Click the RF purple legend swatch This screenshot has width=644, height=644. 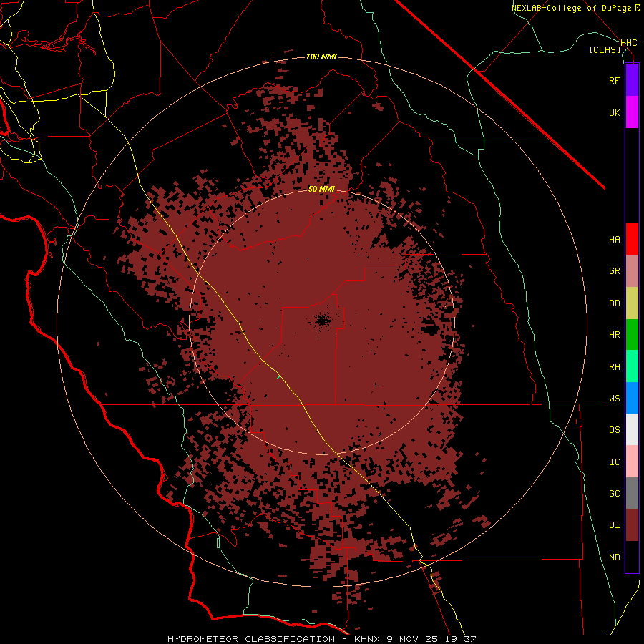point(632,80)
